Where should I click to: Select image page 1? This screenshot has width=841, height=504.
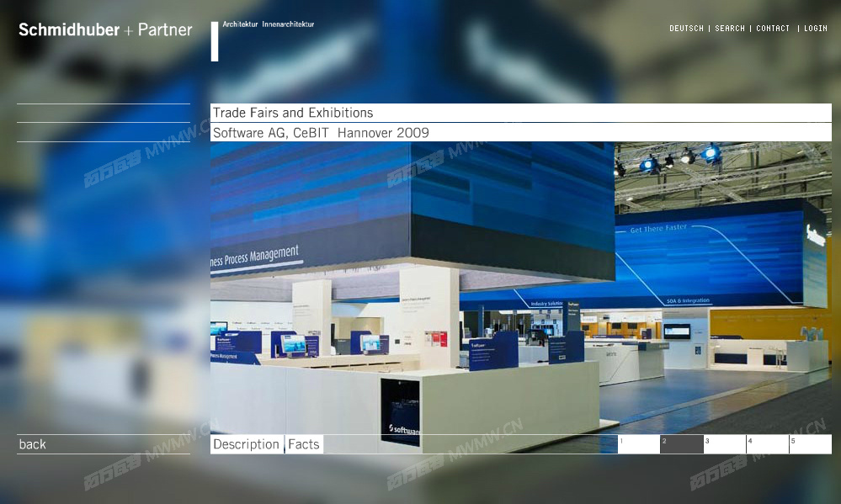pyautogui.click(x=639, y=444)
